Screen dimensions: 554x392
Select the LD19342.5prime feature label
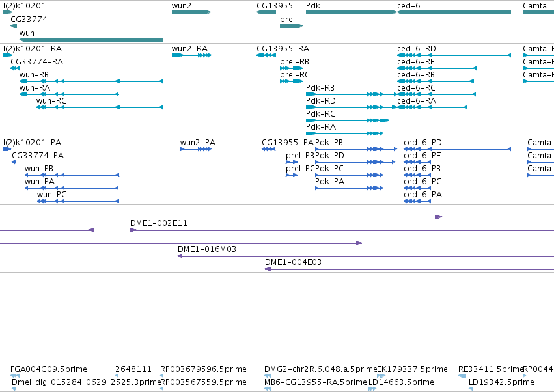coord(501,382)
